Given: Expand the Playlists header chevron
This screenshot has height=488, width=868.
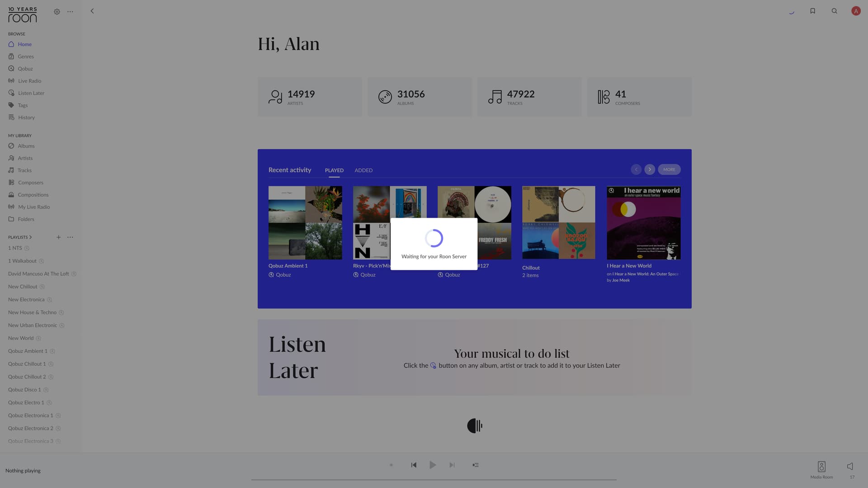Looking at the screenshot, I should 30,237.
